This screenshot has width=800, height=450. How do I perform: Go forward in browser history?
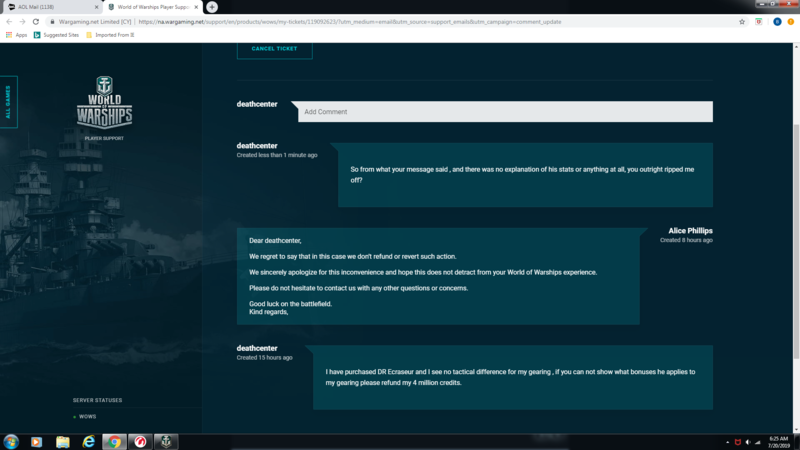coord(22,22)
